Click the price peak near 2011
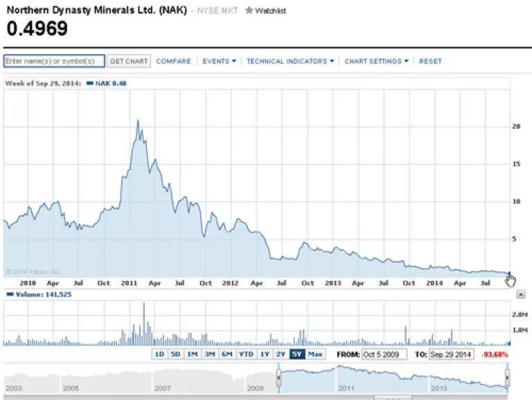The image size is (532, 400). pos(138,120)
